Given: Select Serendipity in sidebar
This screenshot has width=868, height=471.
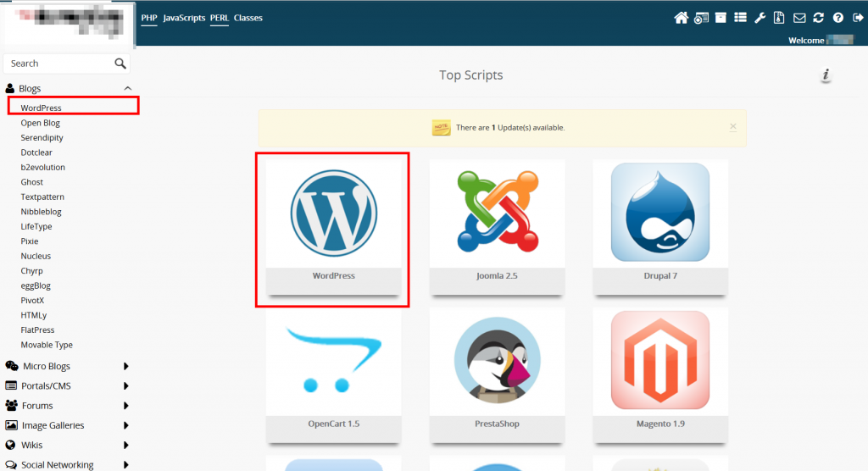Looking at the screenshot, I should point(42,138).
